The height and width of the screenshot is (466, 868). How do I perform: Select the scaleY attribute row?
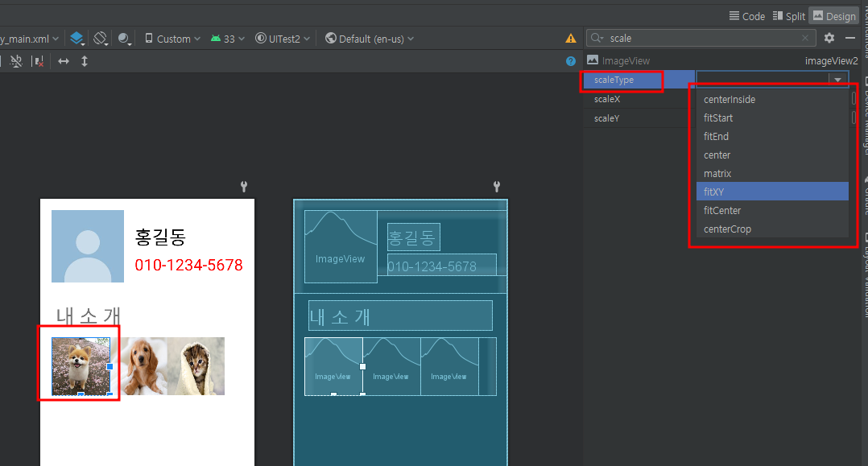(639, 118)
